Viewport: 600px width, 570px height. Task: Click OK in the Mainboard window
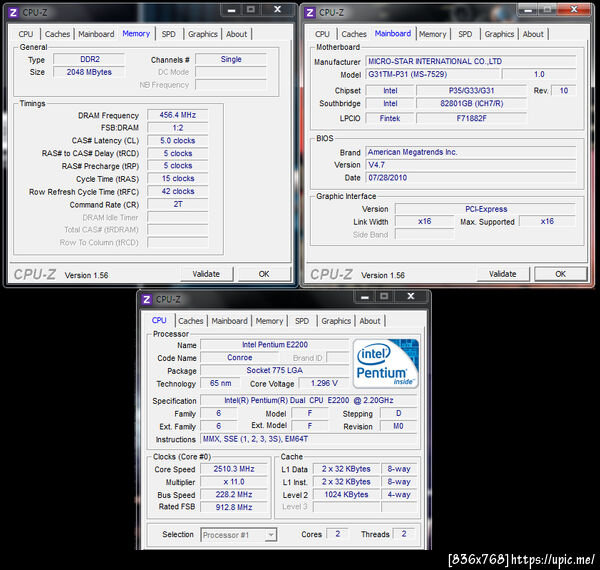pos(561,274)
